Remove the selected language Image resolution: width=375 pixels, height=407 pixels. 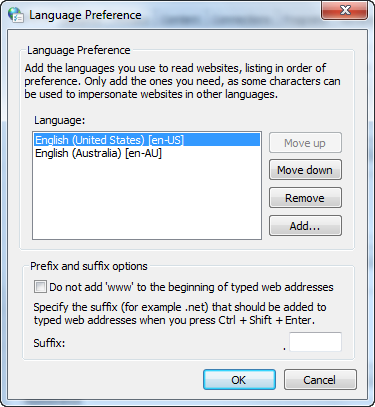[305, 198]
